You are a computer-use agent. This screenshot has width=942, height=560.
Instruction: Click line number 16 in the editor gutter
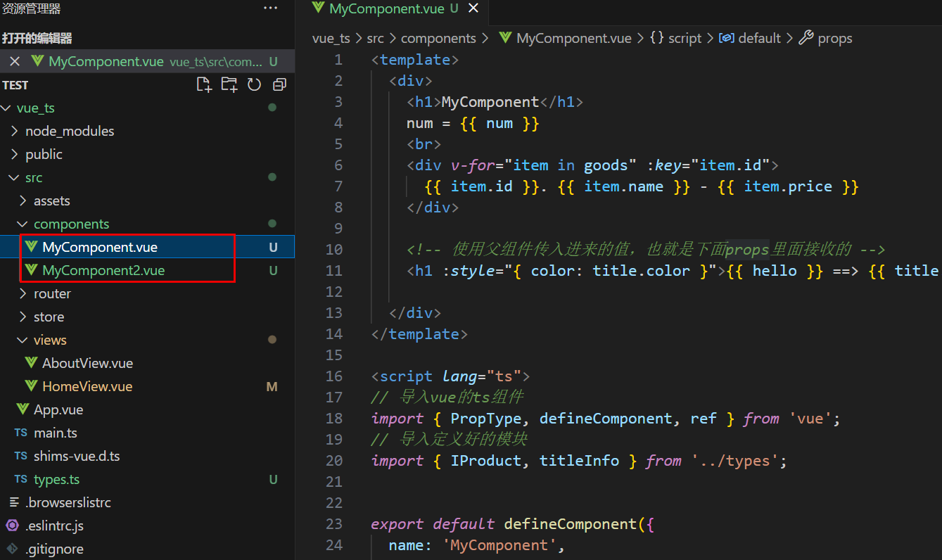tap(334, 376)
